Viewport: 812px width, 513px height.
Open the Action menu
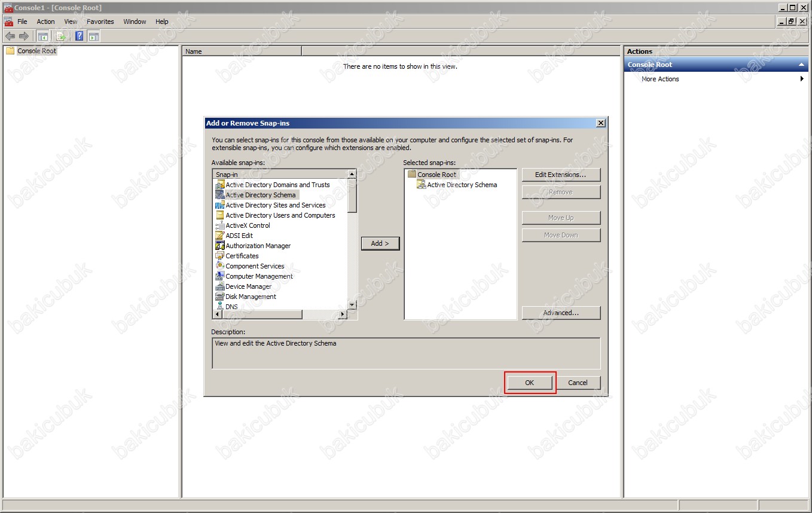tap(45, 22)
